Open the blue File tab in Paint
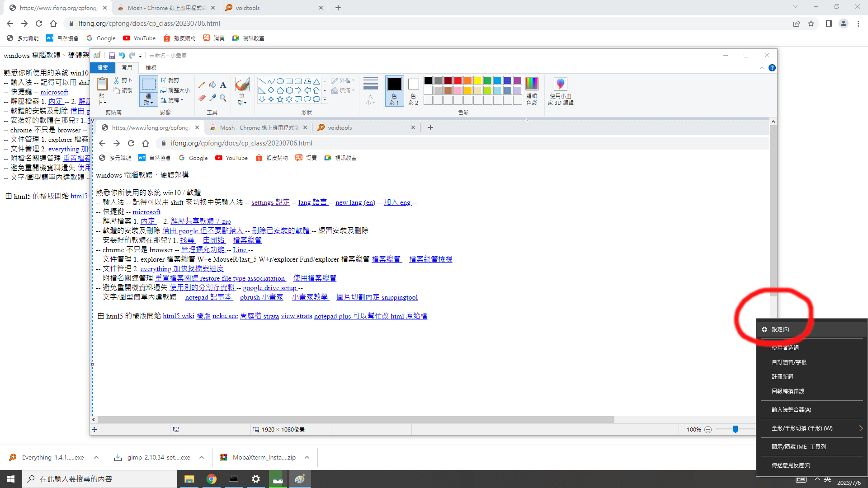 click(x=103, y=67)
